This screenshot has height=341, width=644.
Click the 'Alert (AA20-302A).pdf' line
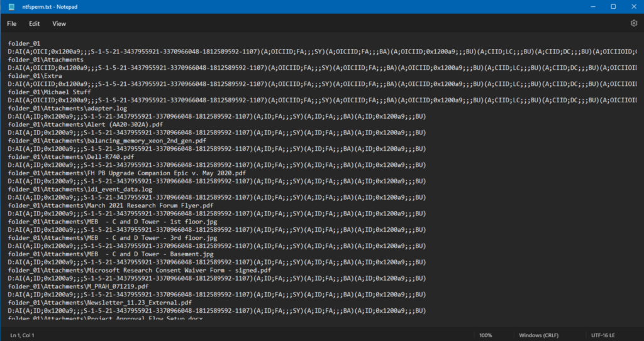tap(86, 125)
